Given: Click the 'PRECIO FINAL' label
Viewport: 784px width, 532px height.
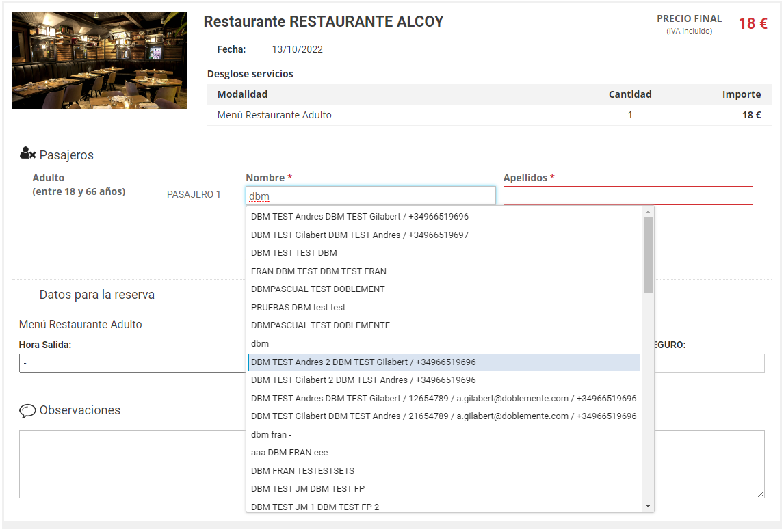Looking at the screenshot, I should point(689,18).
